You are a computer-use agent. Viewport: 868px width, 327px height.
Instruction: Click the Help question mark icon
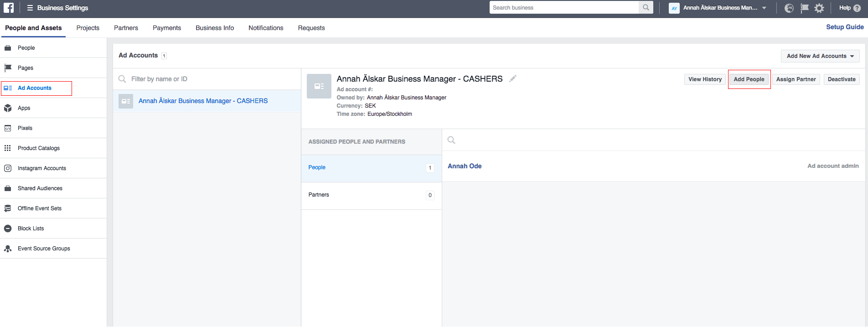point(857,8)
